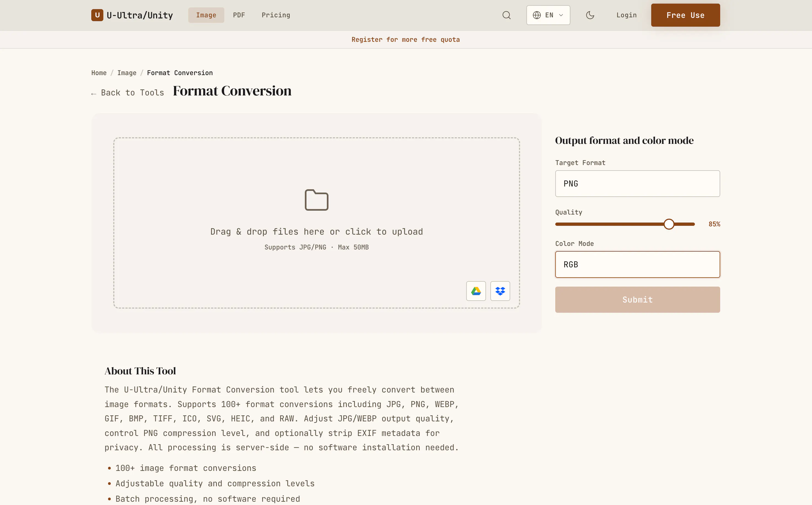The width and height of the screenshot is (812, 505).
Task: Go to Image in the breadcrumb
Action: click(127, 73)
